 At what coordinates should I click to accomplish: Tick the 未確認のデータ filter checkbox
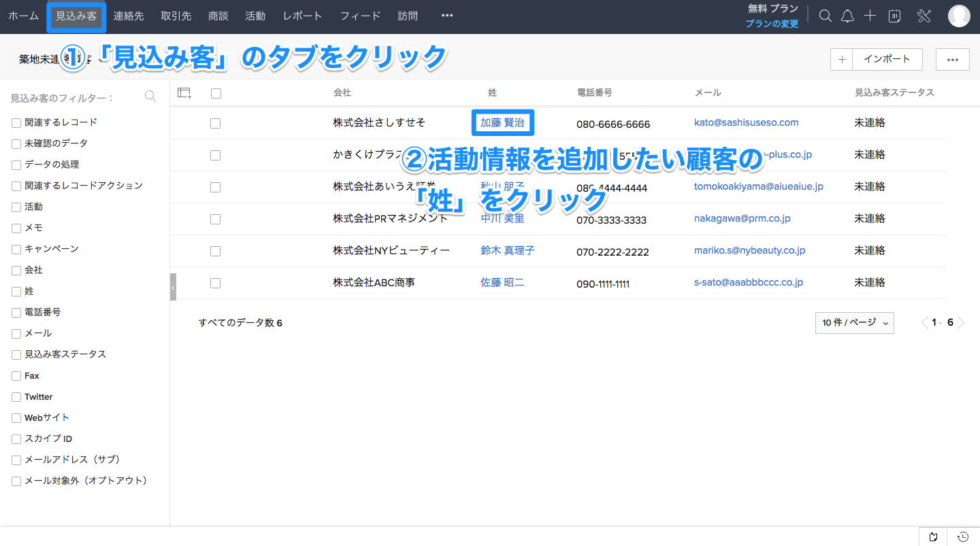pos(16,144)
